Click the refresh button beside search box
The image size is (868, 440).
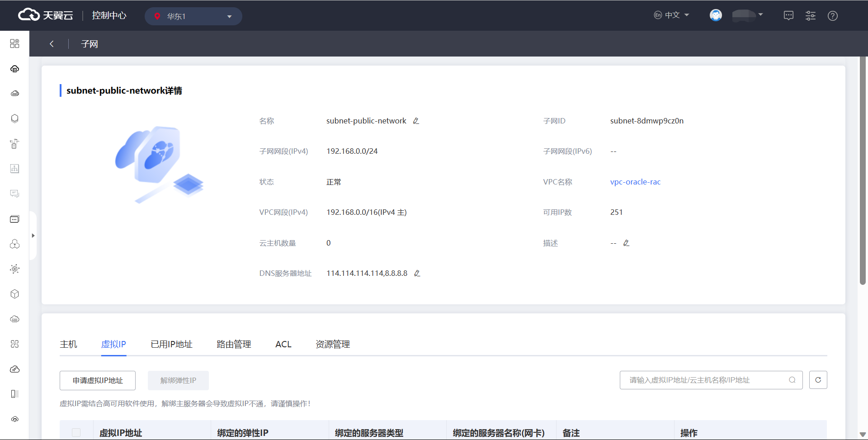pos(818,380)
